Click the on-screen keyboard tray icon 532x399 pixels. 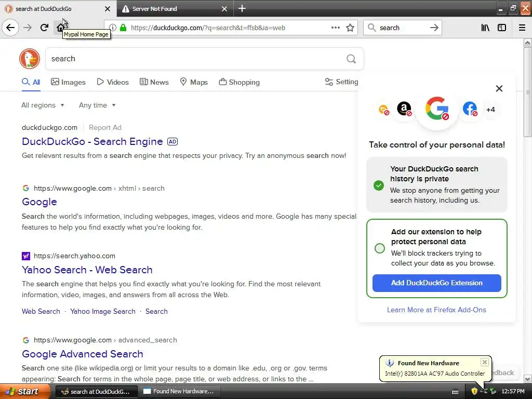coord(455,392)
